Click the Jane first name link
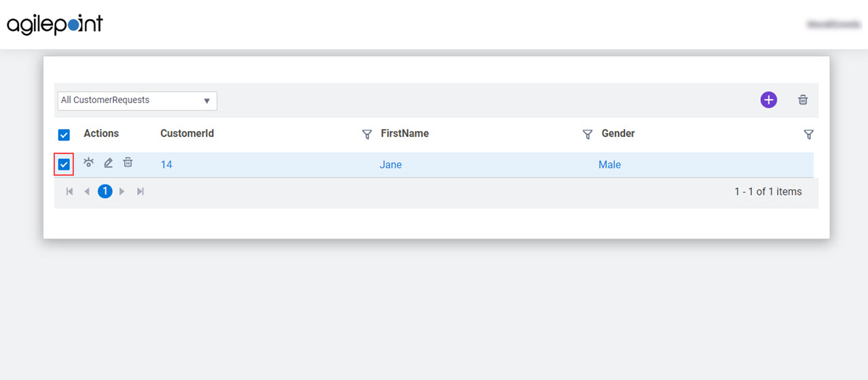Screen dimensions: 868x380 coord(391,165)
